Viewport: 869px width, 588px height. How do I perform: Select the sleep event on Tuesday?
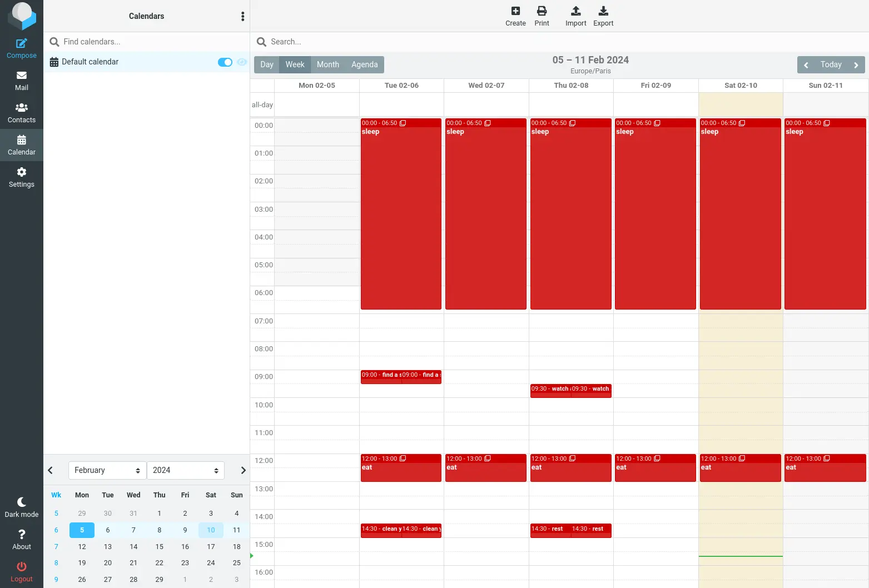(401, 214)
